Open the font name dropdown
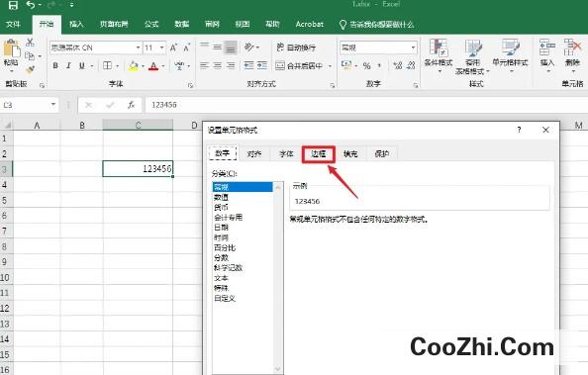The height and width of the screenshot is (375, 588). (138, 47)
